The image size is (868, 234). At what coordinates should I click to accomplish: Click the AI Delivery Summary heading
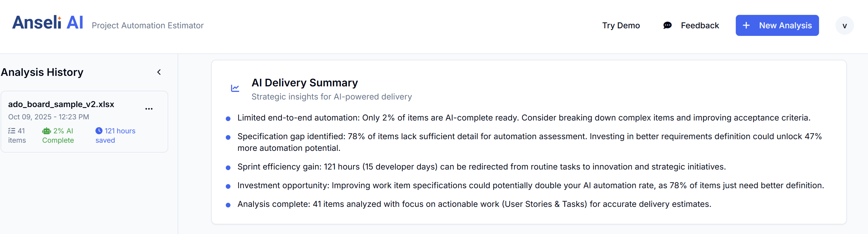304,83
